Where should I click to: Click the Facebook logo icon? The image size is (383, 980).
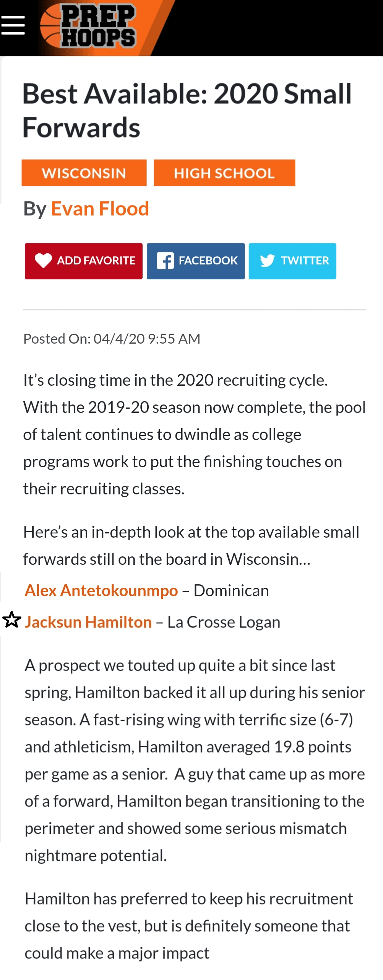pyautogui.click(x=165, y=261)
